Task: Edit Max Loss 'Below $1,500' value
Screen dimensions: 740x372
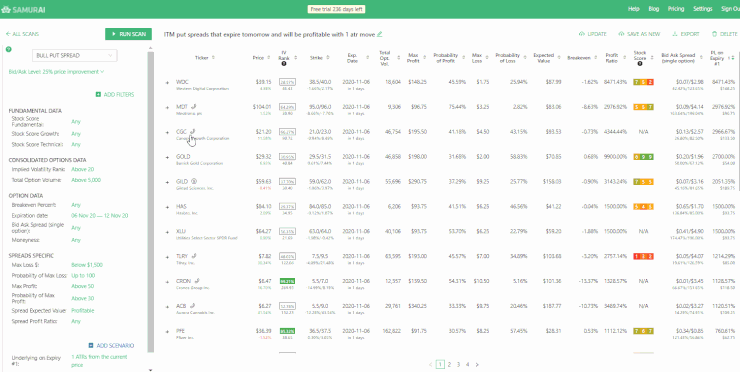Action: point(87,265)
